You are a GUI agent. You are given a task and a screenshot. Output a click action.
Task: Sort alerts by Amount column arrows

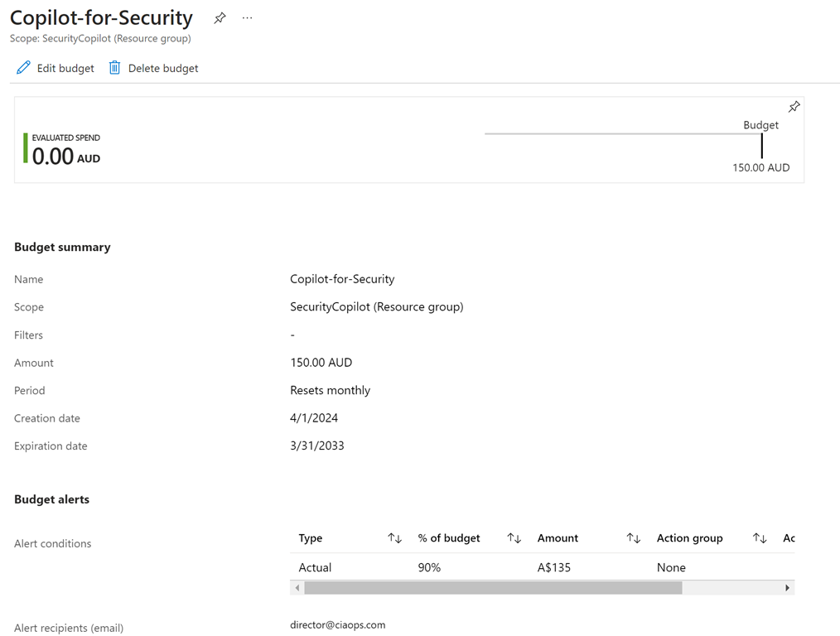pyautogui.click(x=633, y=538)
